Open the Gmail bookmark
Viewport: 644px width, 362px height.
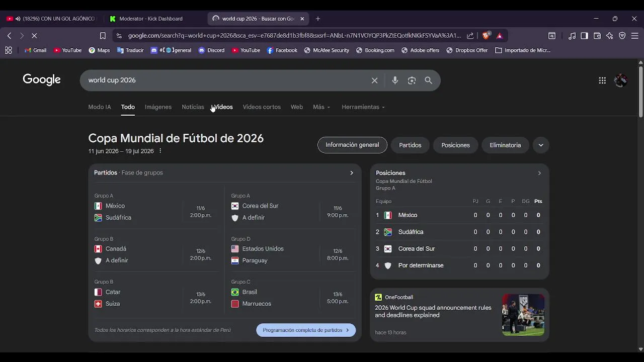[x=35, y=50]
